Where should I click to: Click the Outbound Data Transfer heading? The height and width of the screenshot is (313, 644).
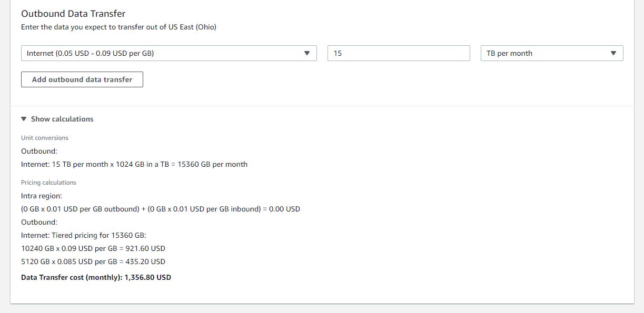tap(73, 14)
